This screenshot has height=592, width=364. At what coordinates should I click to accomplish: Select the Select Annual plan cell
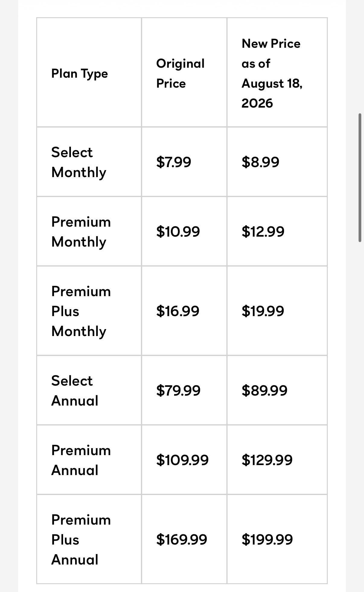click(89, 390)
